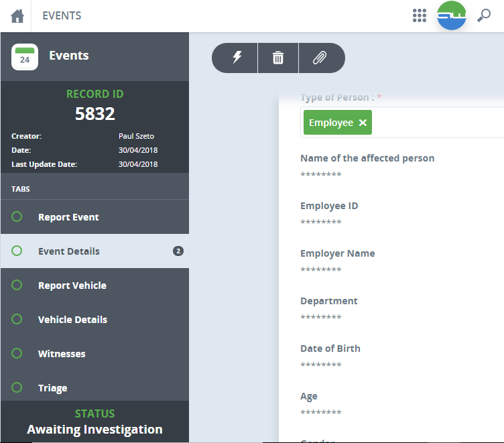504x443 pixels.
Task: Remove the Employee tag with X
Action: pyautogui.click(x=363, y=123)
